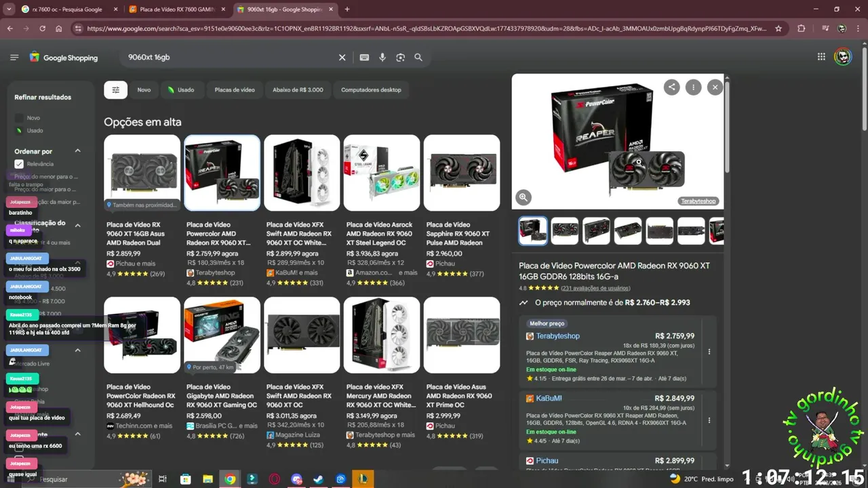Viewport: 868px width, 488px height.
Task: Apply the Placas de vídeo filter chip
Action: tap(235, 89)
